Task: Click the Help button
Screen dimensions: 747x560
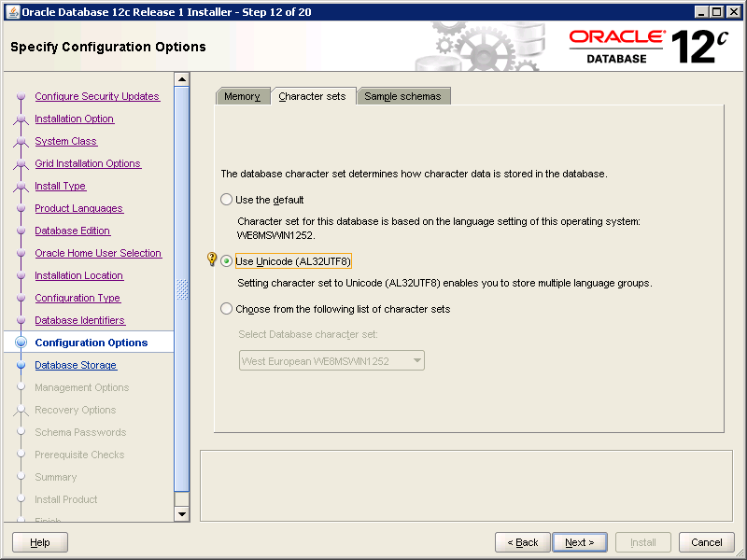Action: click(40, 542)
